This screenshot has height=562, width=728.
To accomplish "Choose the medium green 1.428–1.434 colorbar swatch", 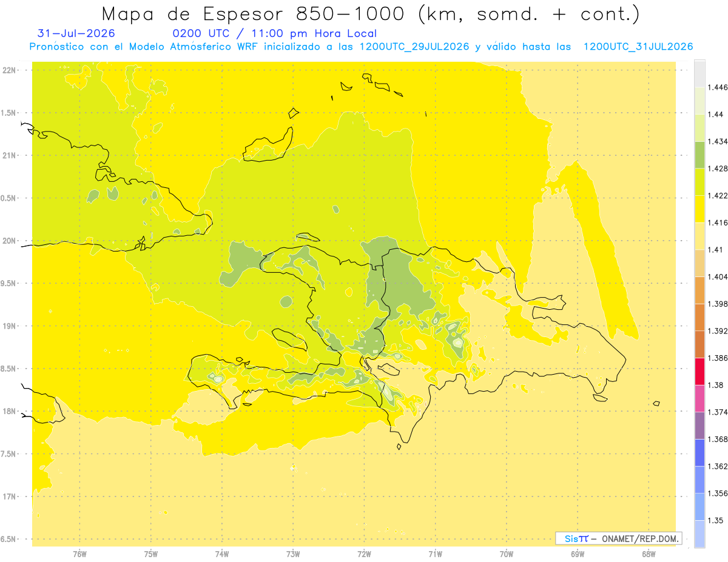I will coord(700,155).
